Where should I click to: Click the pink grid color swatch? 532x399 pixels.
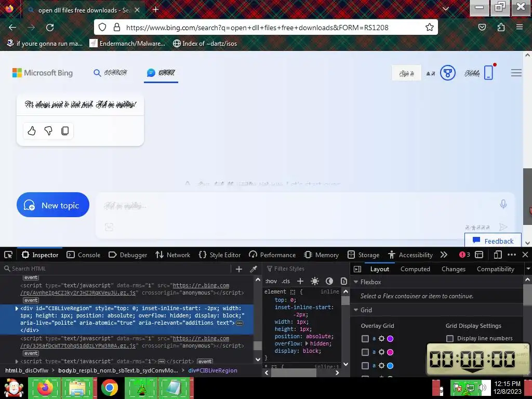pos(390,352)
